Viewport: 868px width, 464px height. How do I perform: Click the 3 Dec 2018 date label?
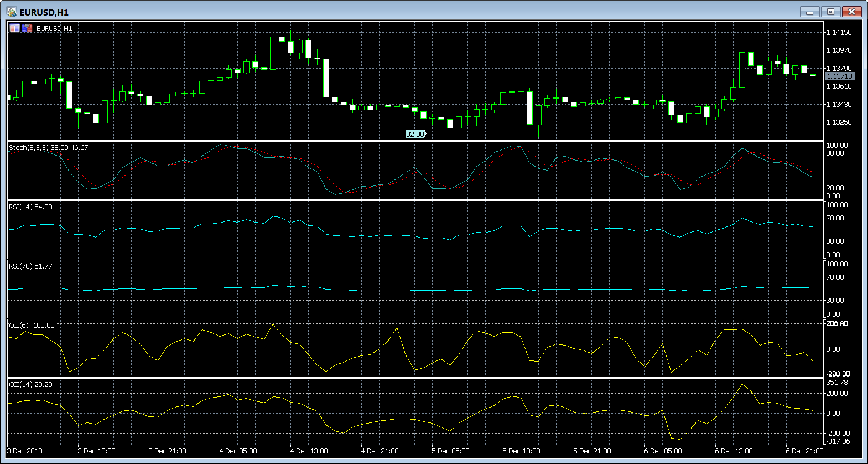click(x=24, y=451)
